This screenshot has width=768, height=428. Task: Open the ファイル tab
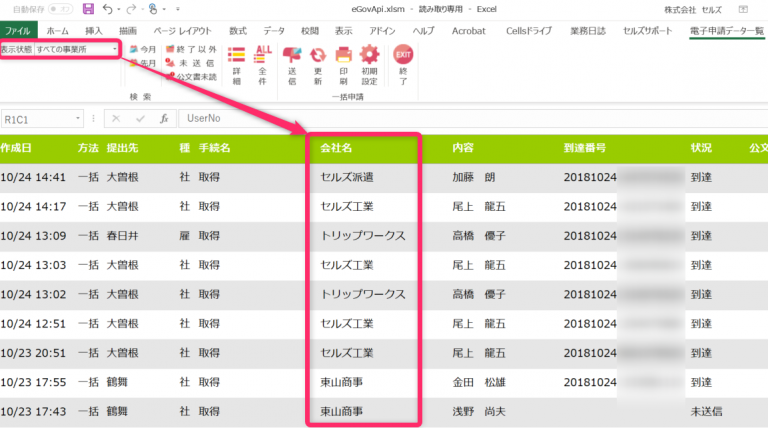click(x=18, y=31)
